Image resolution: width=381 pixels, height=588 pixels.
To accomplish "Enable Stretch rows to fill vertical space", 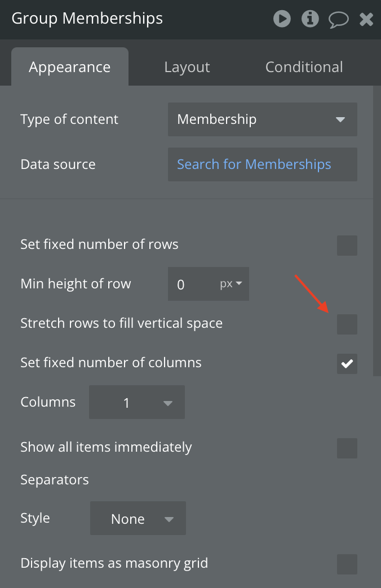I will tap(347, 324).
